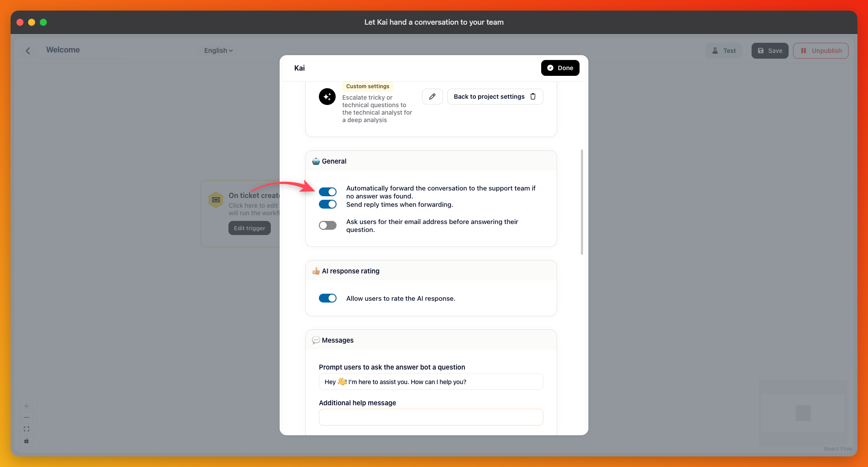The image size is (868, 467).
Task: Click the modal's vertical scrollbar
Action: tap(582, 202)
